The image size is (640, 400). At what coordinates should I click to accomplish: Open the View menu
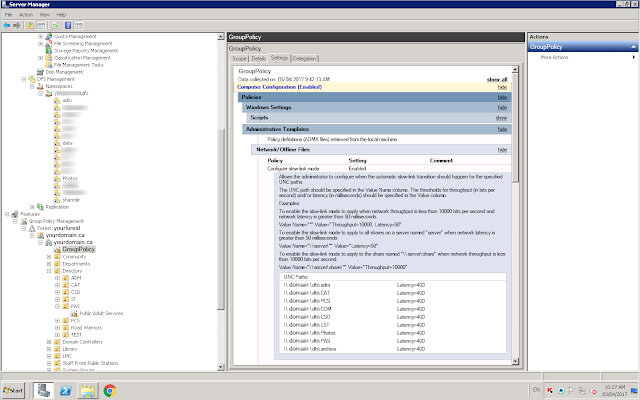44,15
